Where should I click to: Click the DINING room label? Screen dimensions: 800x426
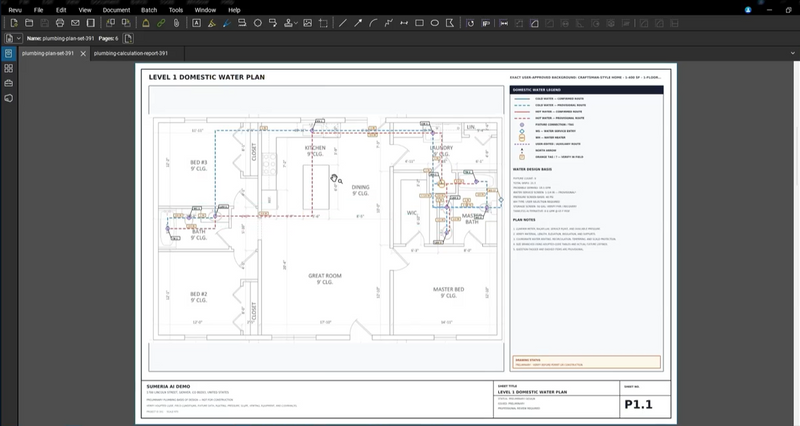coord(360,187)
